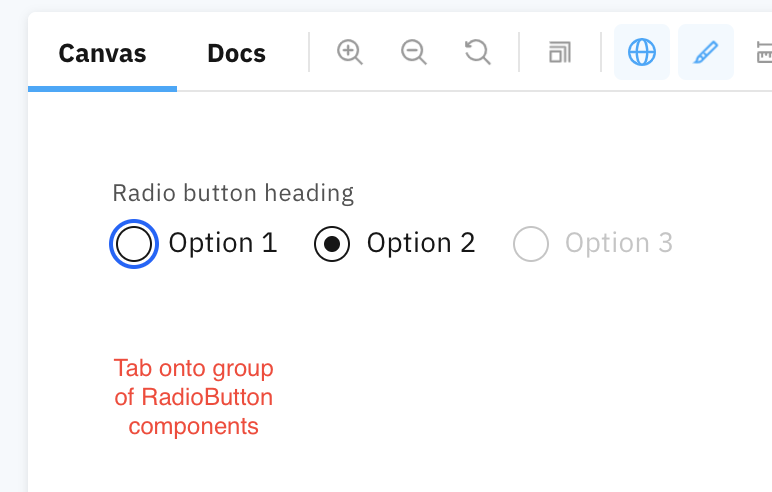Toggle the highlighted pen toolbar icon

[x=705, y=52]
